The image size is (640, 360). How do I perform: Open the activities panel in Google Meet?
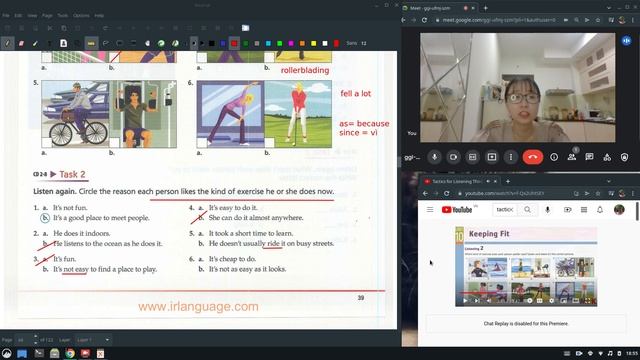[x=607, y=157]
